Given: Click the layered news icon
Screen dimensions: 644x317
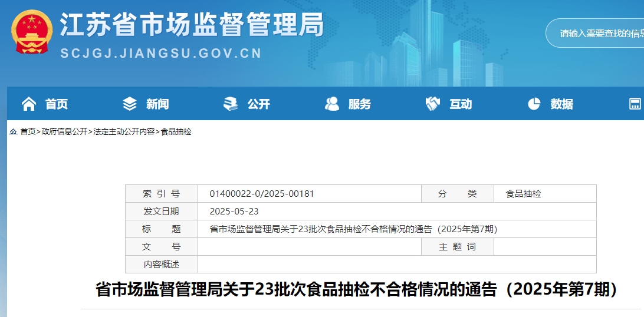Looking at the screenshot, I should (130, 104).
